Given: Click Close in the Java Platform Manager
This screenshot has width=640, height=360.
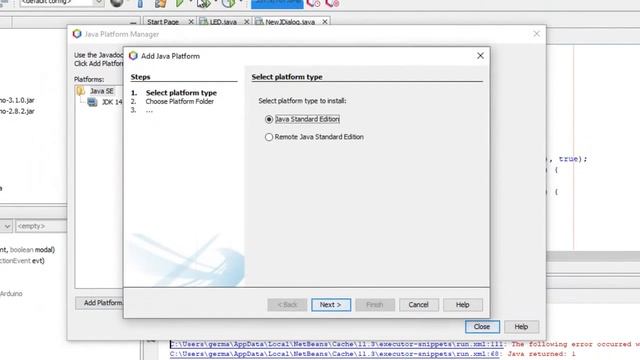Looking at the screenshot, I should tap(482, 327).
